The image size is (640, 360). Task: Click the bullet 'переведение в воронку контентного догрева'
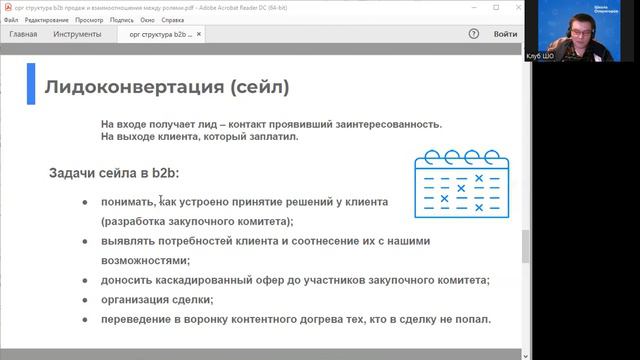296,319
